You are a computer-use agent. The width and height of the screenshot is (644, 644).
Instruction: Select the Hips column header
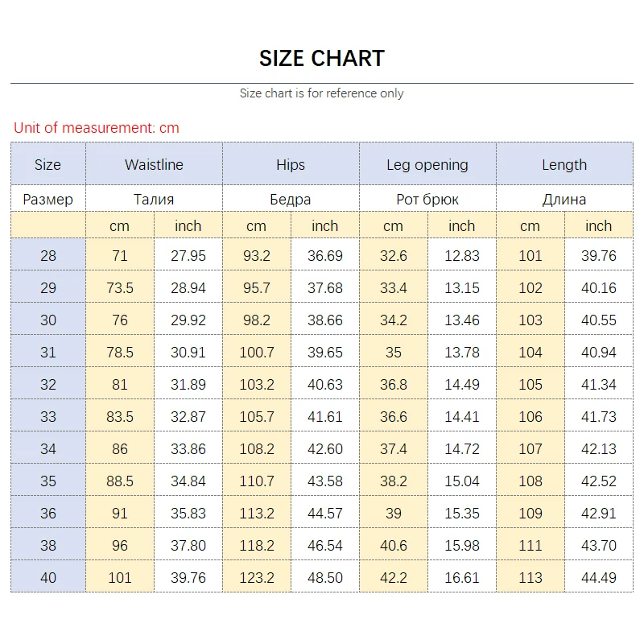point(291,165)
